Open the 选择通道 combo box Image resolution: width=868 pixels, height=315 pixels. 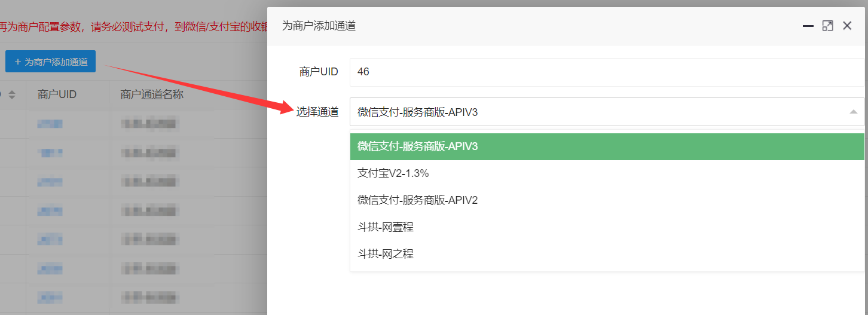pos(598,112)
